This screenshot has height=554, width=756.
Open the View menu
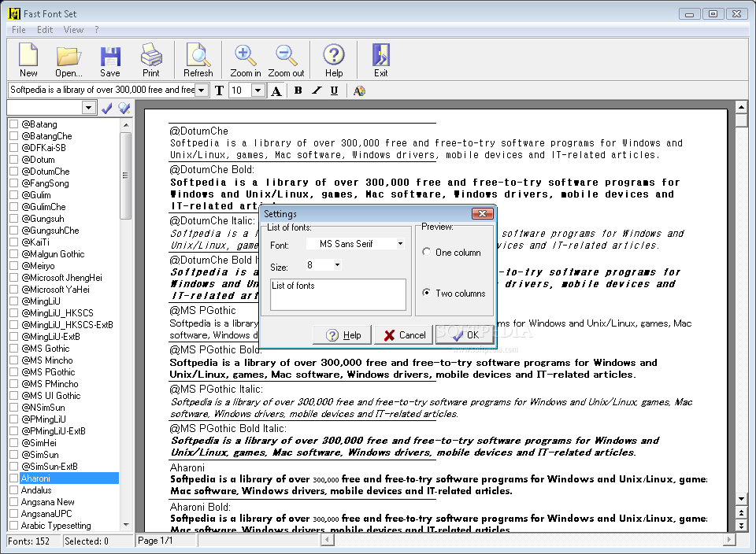pyautogui.click(x=73, y=30)
